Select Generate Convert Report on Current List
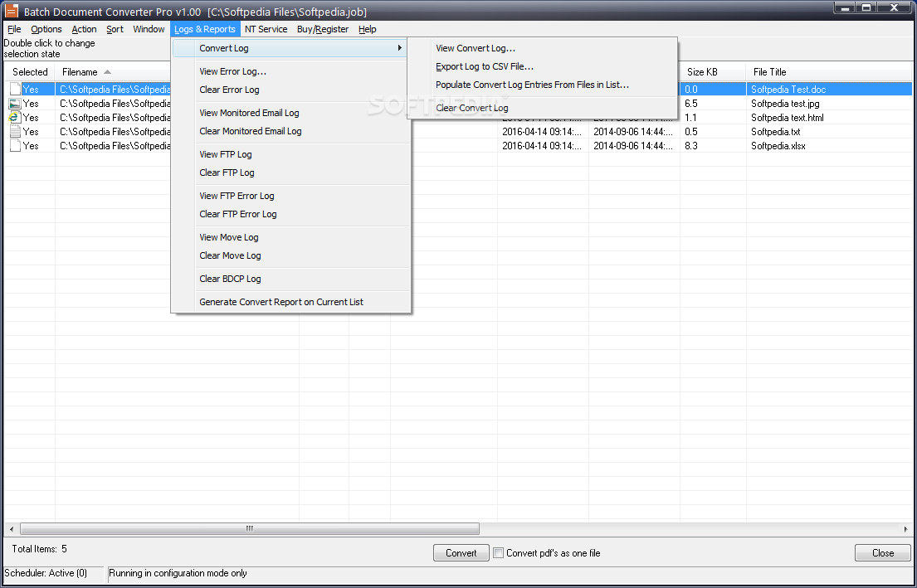 point(281,302)
